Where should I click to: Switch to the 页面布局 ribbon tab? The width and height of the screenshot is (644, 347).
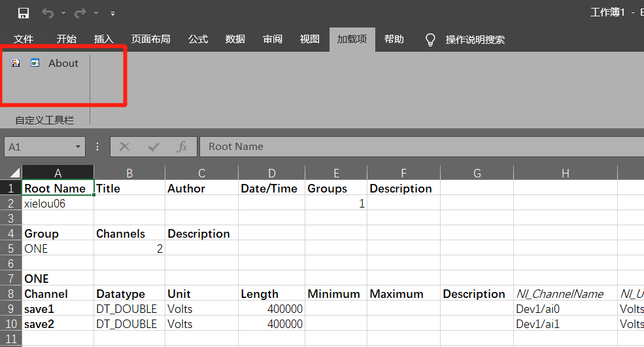(x=151, y=39)
